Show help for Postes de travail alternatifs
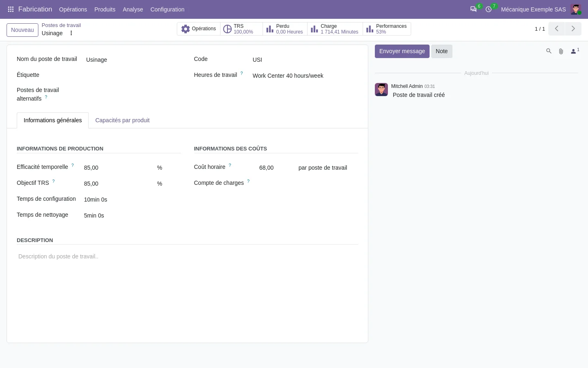 (46, 97)
